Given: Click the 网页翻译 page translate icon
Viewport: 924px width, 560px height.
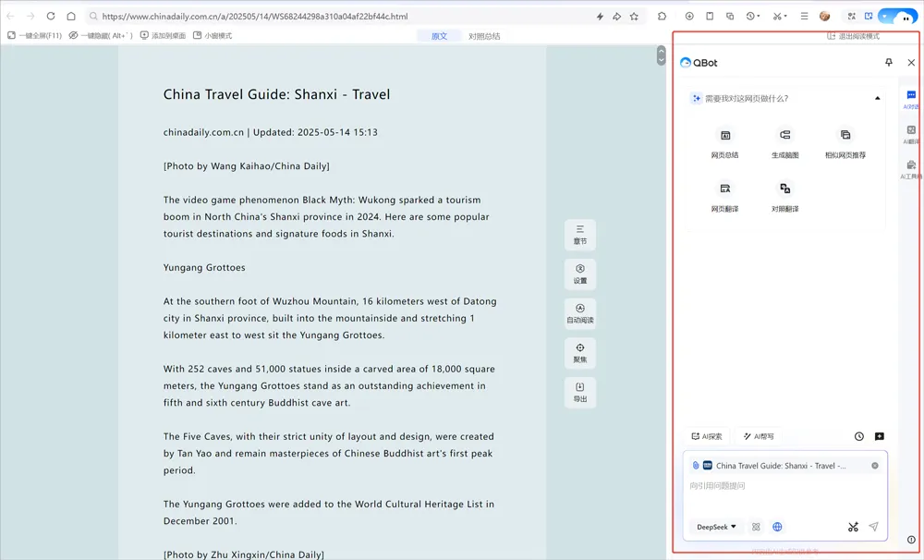Looking at the screenshot, I should tap(724, 189).
